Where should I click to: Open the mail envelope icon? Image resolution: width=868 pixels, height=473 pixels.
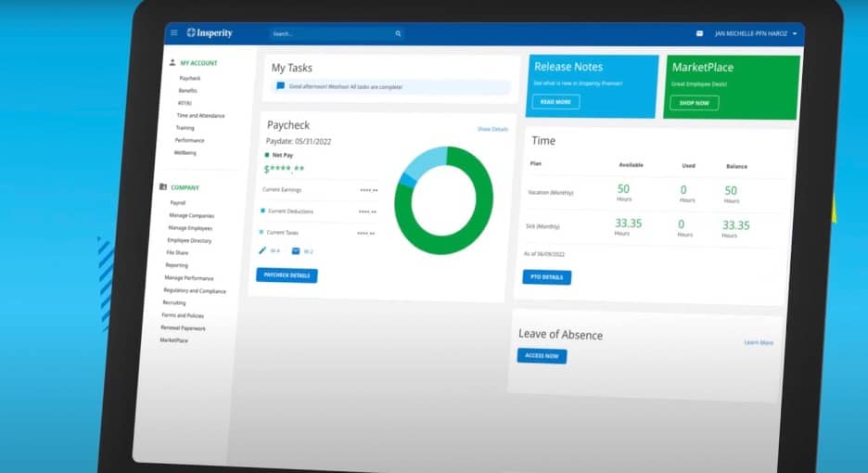coord(700,33)
